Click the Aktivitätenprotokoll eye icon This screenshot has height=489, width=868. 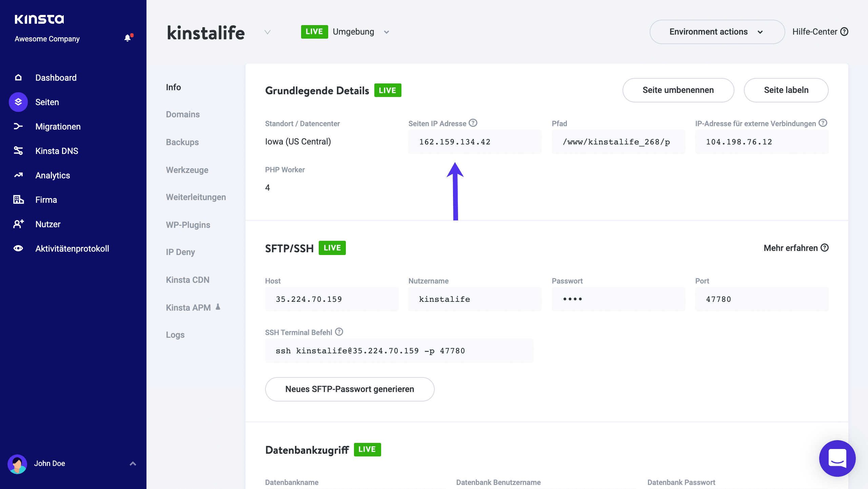(18, 249)
